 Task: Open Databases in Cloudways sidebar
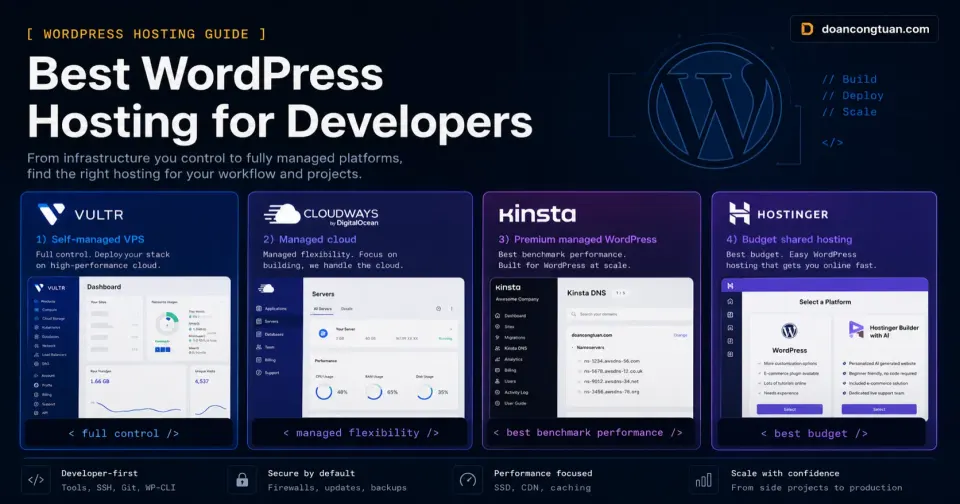[x=270, y=334]
